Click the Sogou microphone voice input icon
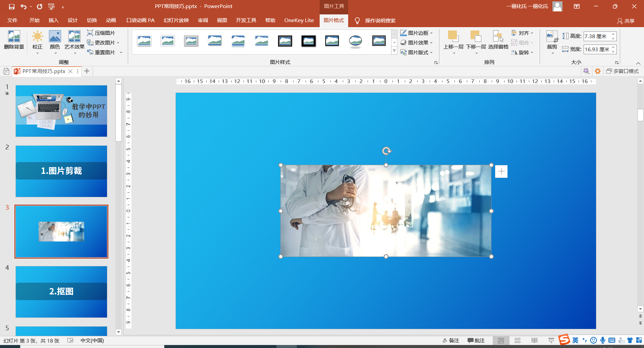 (x=603, y=340)
